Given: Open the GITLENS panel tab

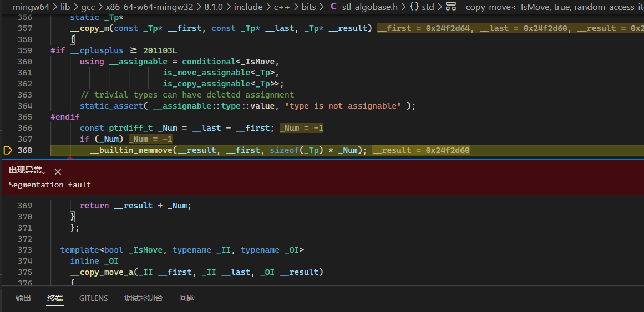Looking at the screenshot, I should 94,299.
